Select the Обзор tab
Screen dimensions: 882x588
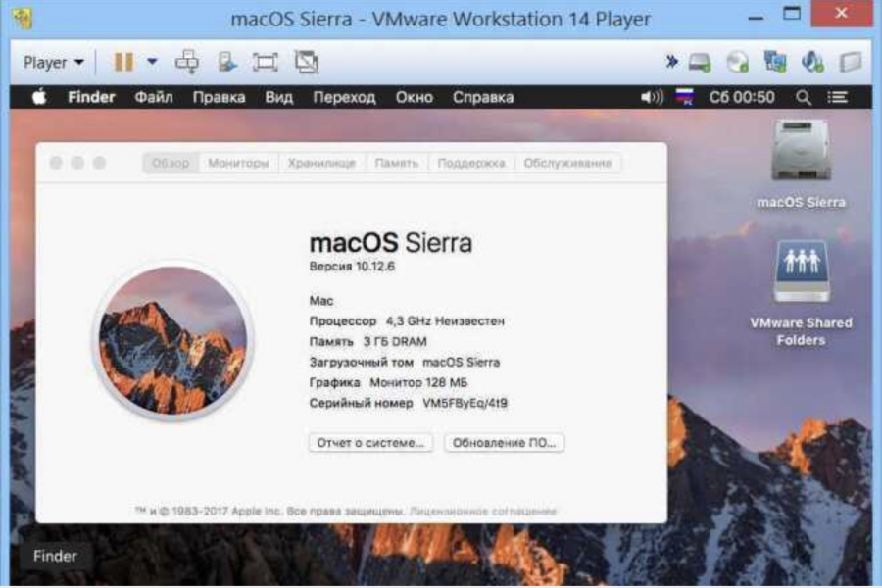coord(171,164)
